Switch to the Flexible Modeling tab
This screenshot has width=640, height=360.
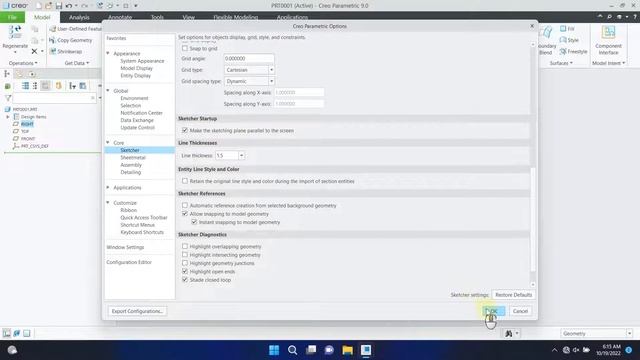tap(236, 17)
